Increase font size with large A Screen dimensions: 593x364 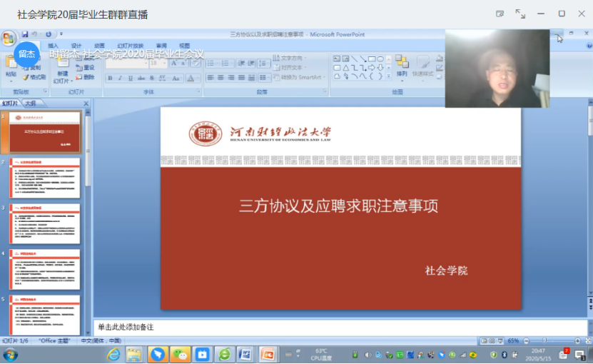click(x=173, y=64)
